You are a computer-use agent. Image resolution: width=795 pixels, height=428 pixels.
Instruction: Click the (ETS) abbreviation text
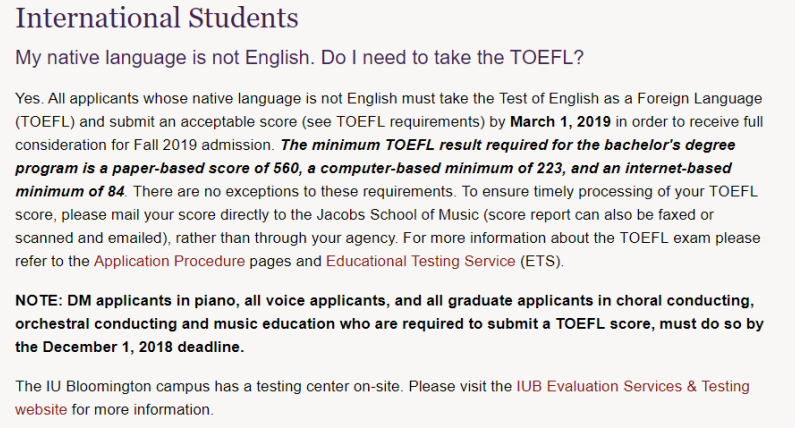tap(544, 261)
